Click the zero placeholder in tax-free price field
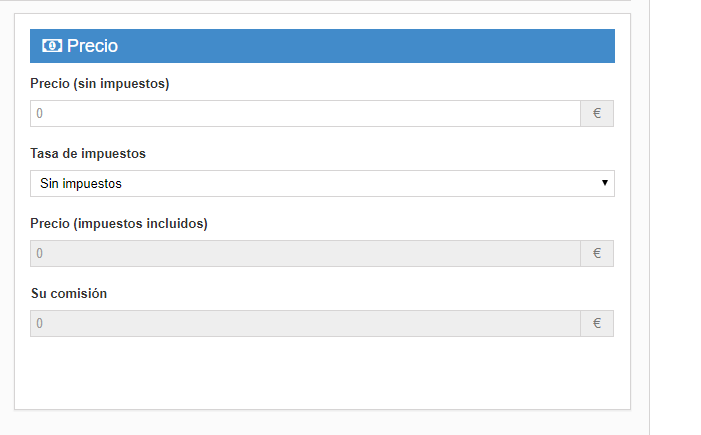Viewport: 701px width, 435px height. click(x=40, y=114)
